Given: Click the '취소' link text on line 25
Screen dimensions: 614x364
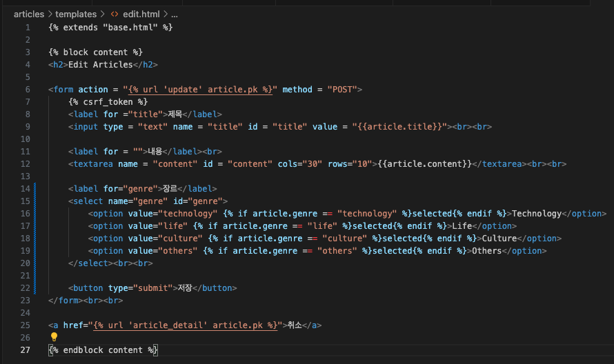Looking at the screenshot, I should tap(295, 325).
